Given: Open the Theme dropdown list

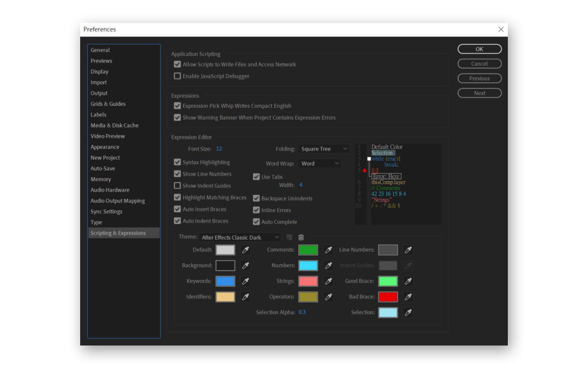Looking at the screenshot, I should click(240, 237).
